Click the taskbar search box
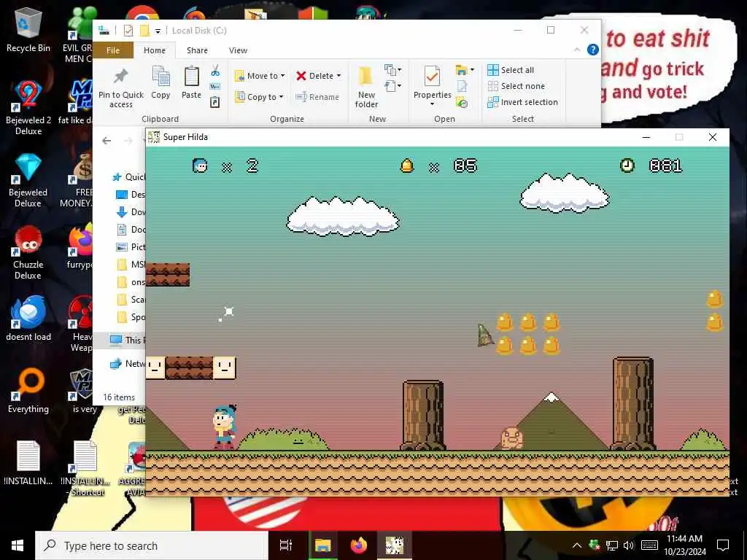The image size is (747, 560). click(x=152, y=545)
